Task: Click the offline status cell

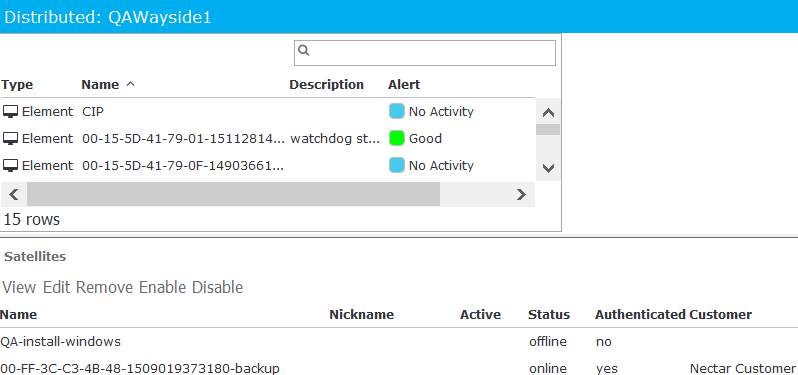Action: point(548,341)
